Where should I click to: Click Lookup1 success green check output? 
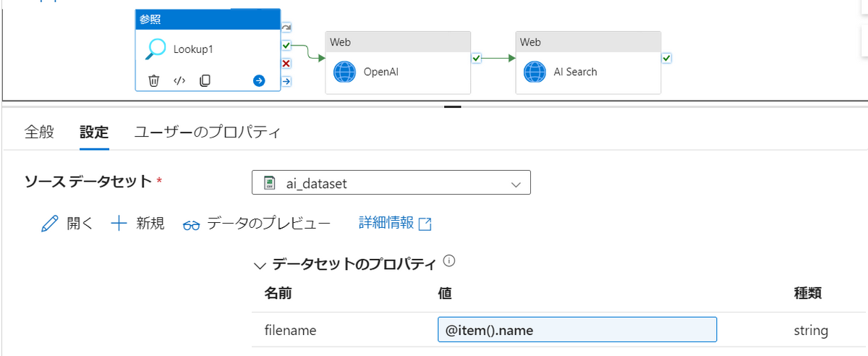tap(286, 45)
